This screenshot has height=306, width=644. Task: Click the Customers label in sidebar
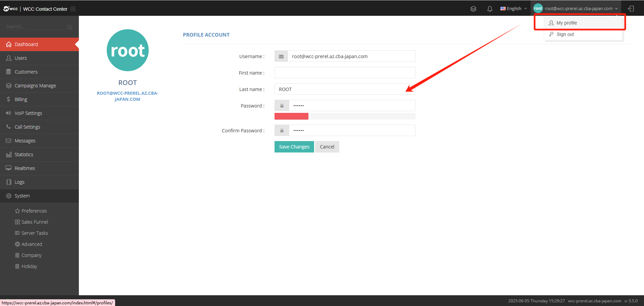pos(26,72)
